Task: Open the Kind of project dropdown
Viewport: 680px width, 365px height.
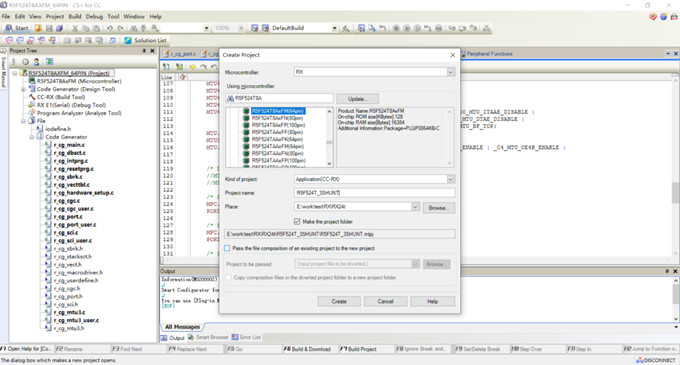Action: (x=451, y=179)
